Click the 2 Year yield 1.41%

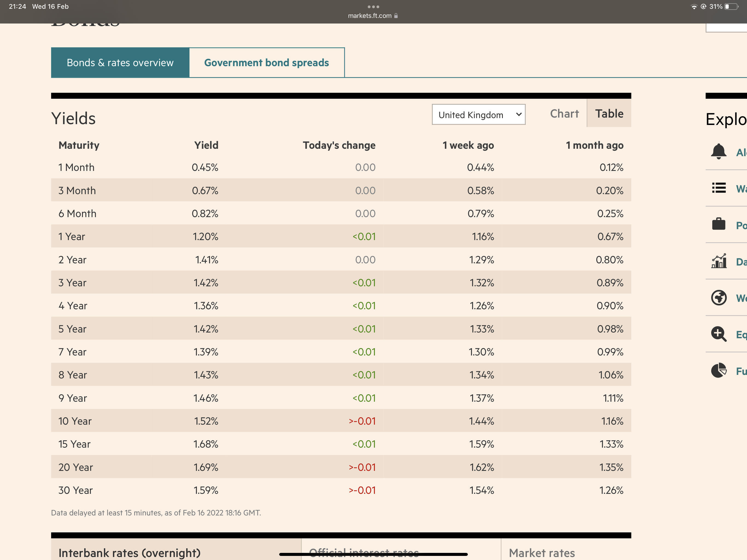pyautogui.click(x=207, y=259)
